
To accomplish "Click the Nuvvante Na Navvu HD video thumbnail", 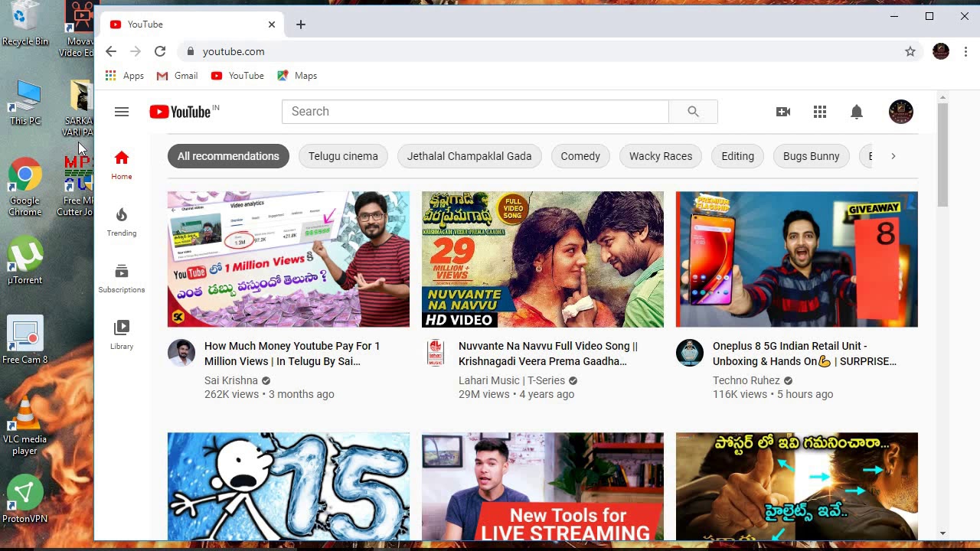I will 543,259.
